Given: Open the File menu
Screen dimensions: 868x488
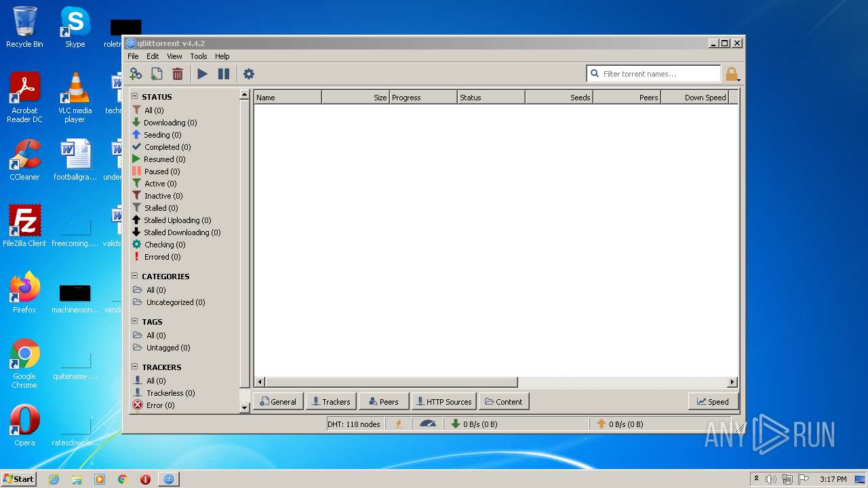Looking at the screenshot, I should coord(133,56).
